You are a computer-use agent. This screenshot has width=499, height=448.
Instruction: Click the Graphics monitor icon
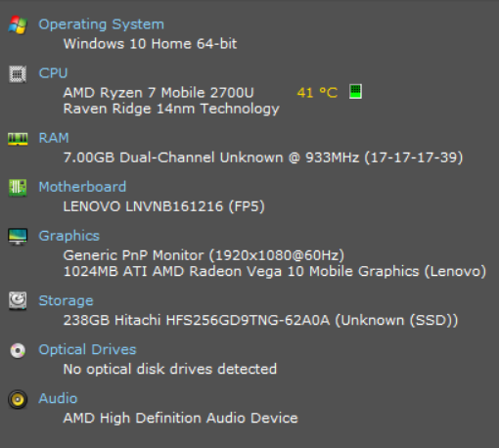[x=18, y=237]
